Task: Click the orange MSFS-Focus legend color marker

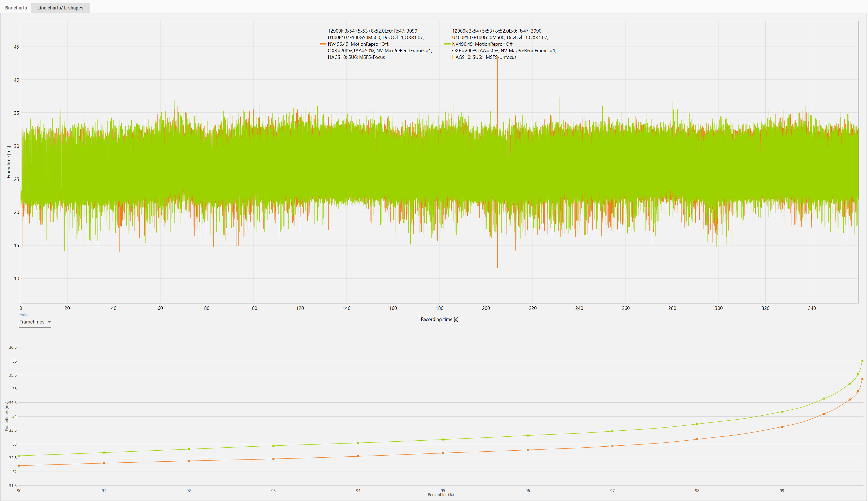Action: [323, 44]
